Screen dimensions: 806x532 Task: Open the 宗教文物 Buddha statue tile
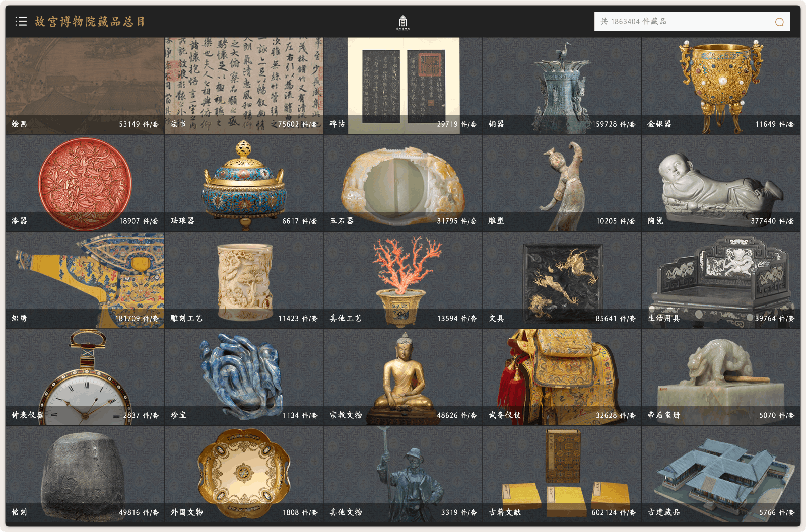(403, 377)
